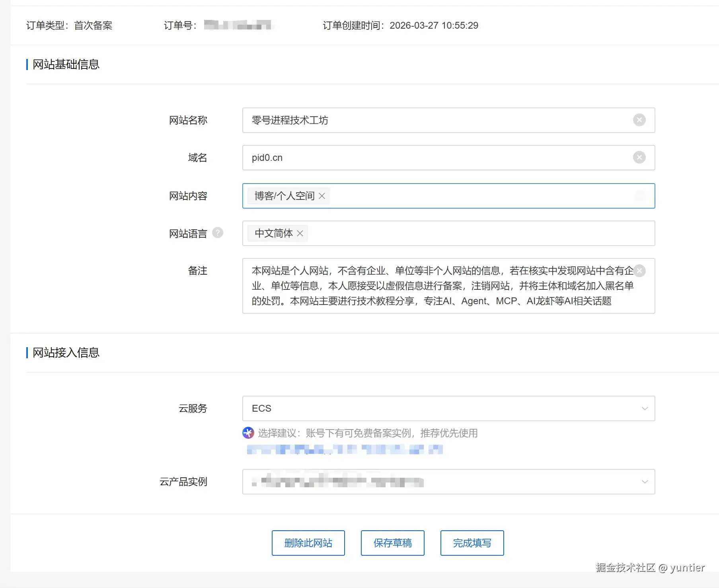Open the 网站语言 help question-mark icon
Image resolution: width=719 pixels, height=588 pixels.
(x=217, y=233)
